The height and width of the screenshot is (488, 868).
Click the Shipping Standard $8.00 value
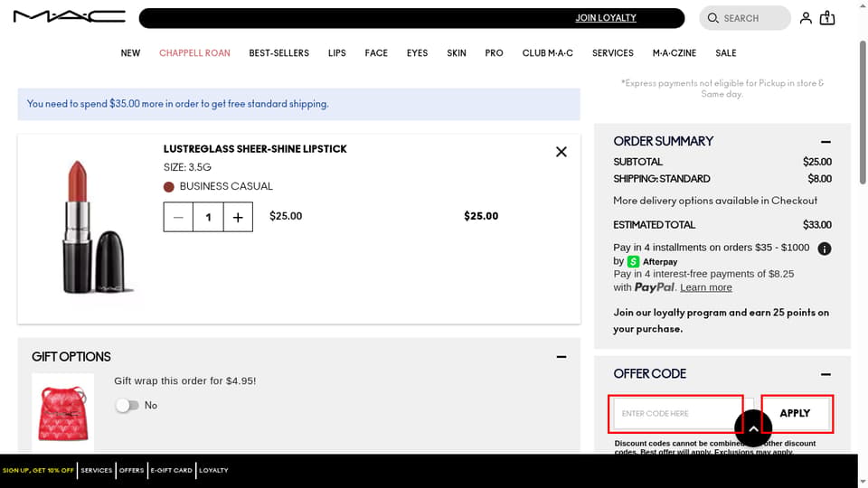point(819,179)
